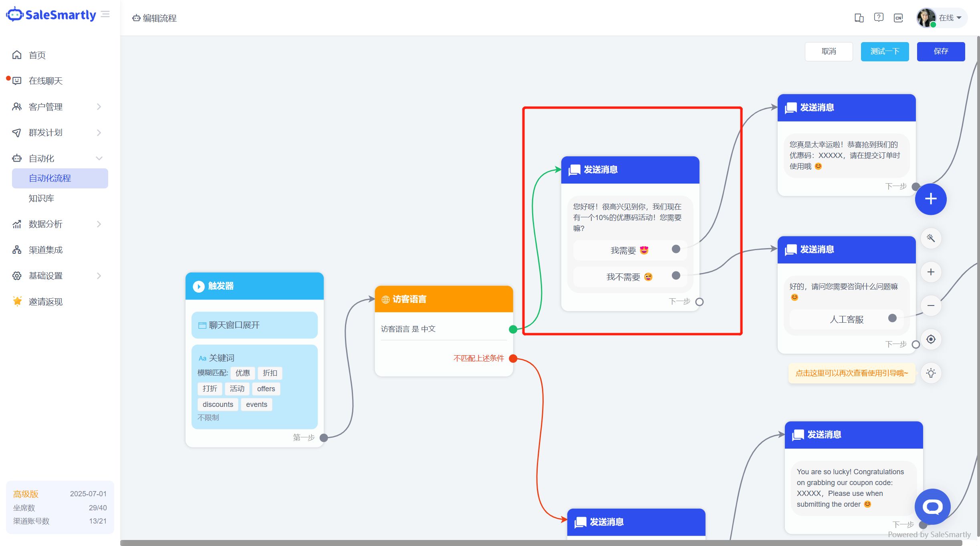Click the 访客语言 是 中文 condition row

pyautogui.click(x=444, y=329)
